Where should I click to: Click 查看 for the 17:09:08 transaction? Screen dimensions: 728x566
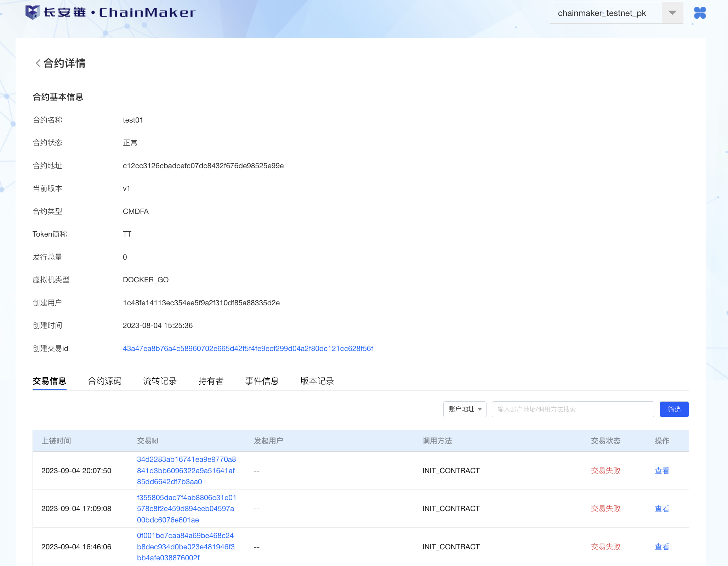pyautogui.click(x=662, y=509)
